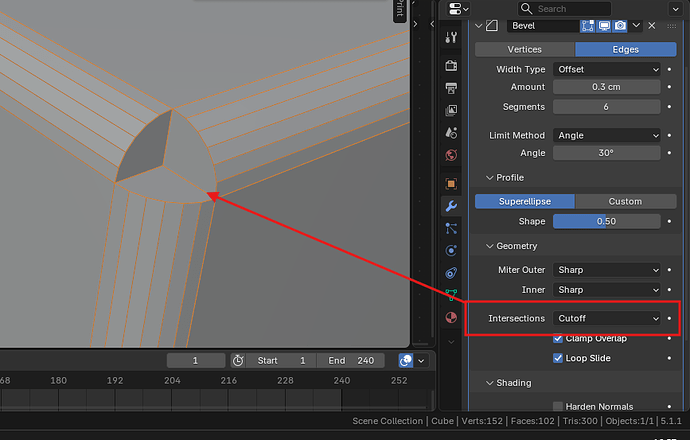Open the Properties editor type menu

point(458,8)
